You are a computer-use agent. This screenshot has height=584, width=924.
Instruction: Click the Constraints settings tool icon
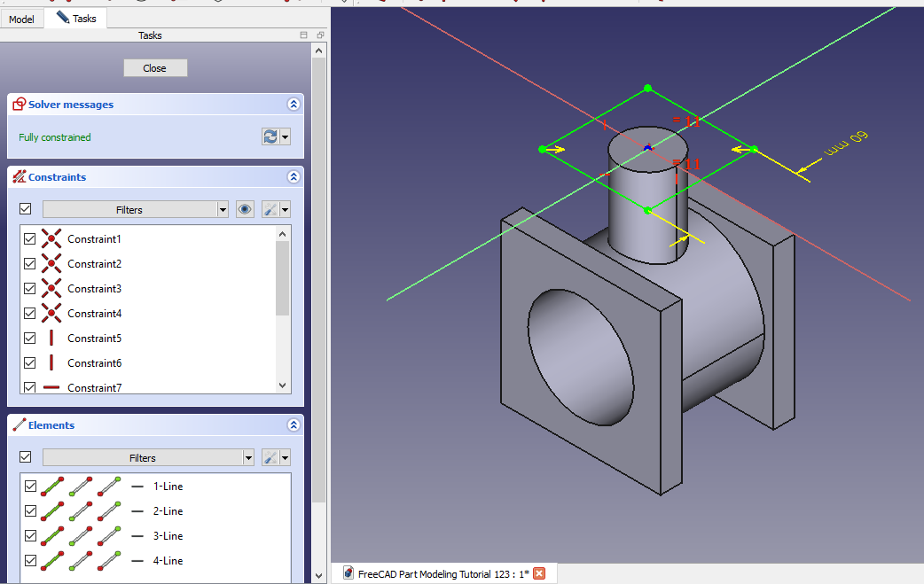(271, 209)
